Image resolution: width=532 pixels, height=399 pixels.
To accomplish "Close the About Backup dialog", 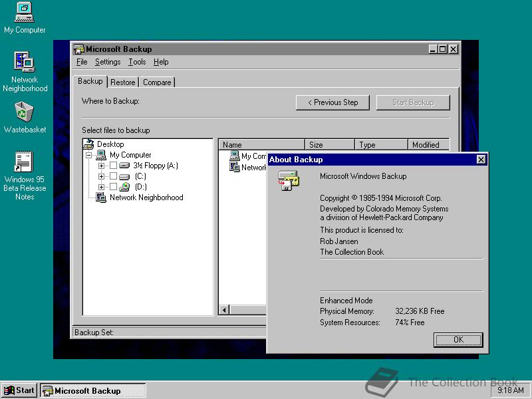I will (481, 160).
